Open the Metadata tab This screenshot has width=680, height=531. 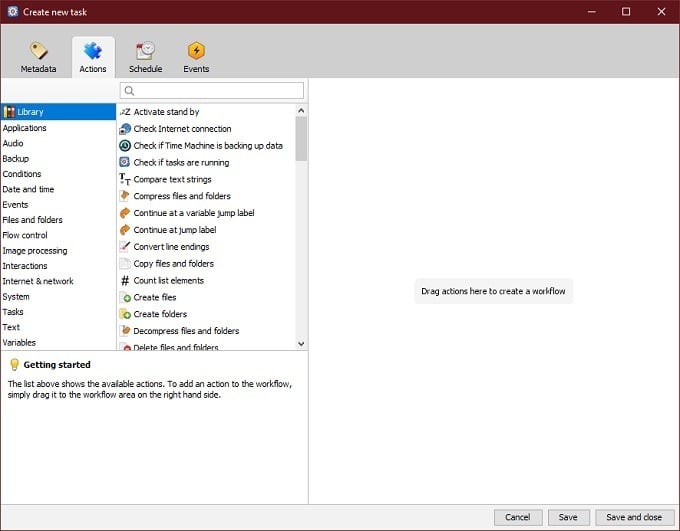[x=38, y=57]
